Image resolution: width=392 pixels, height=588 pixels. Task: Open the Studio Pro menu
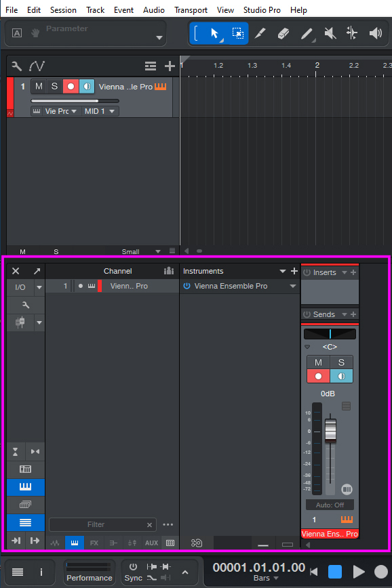tap(262, 10)
